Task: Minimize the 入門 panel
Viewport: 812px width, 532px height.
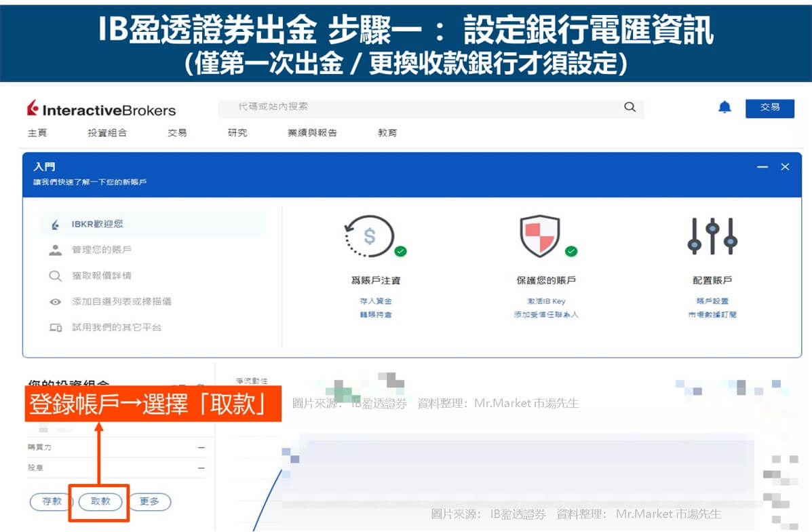Action: (x=762, y=167)
